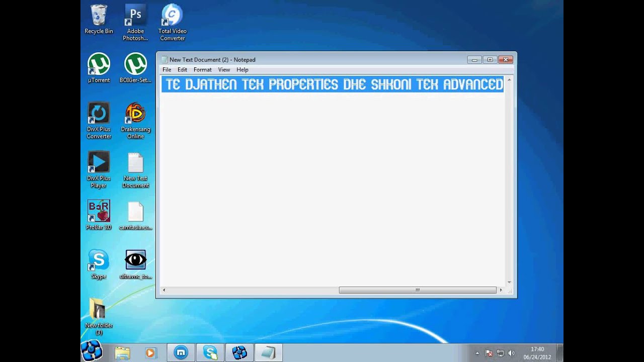Launch Windows Media Player from the taskbar
Viewport: 644px width, 362px height.
150,353
